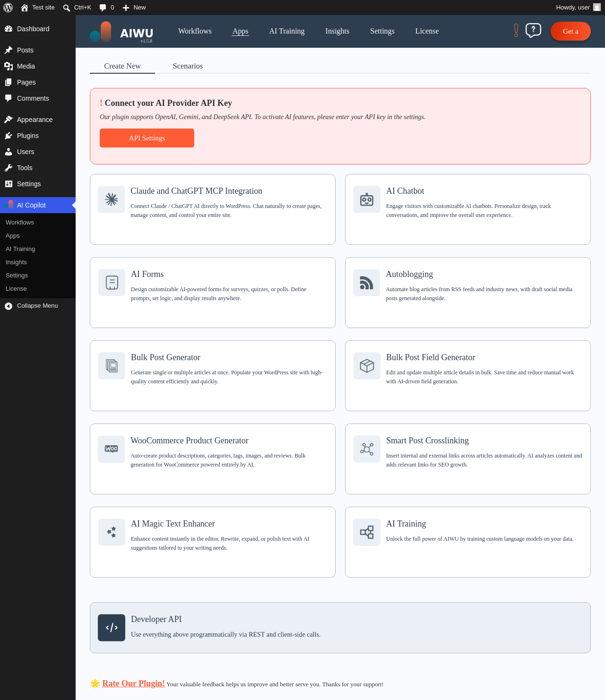This screenshot has width=605, height=700.
Task: Click the Developer API code icon
Action: [112, 628]
